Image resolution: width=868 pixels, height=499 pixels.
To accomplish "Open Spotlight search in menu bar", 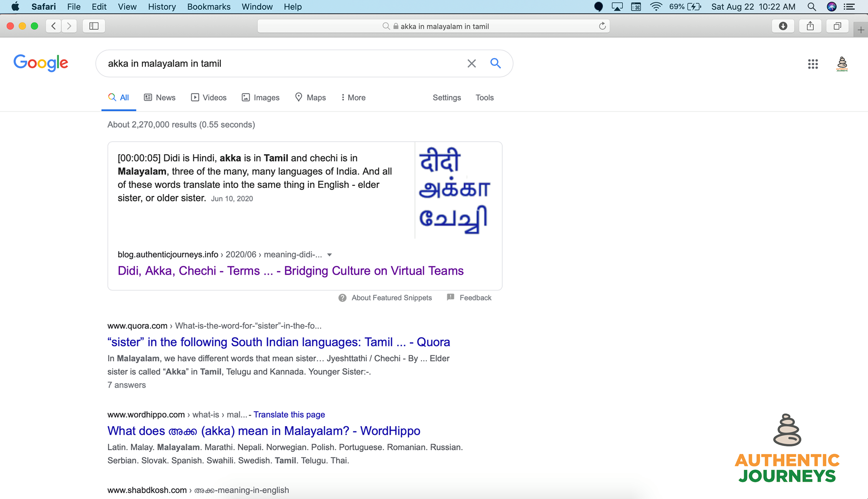I will click(x=812, y=7).
